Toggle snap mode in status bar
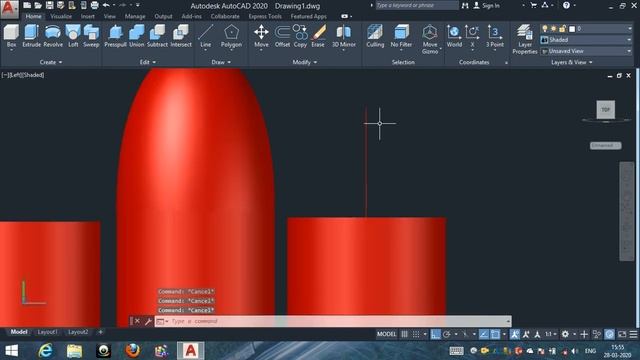Screen dimensions: 640x360 click(x=416, y=334)
